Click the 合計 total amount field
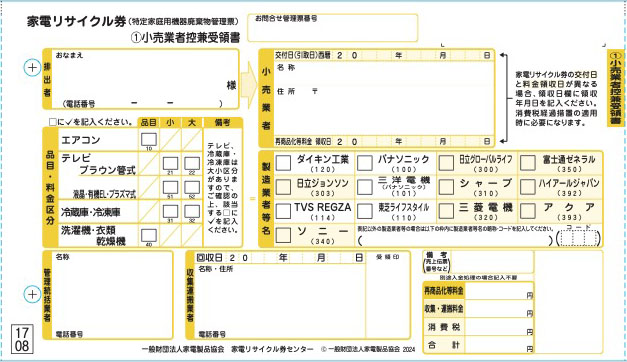The image size is (627, 362). (x=499, y=345)
